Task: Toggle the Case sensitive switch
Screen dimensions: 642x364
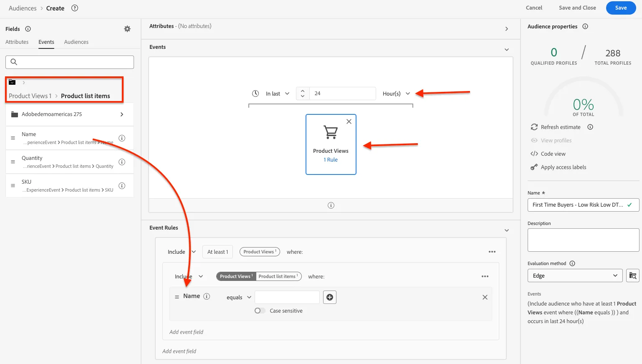Action: pyautogui.click(x=260, y=311)
